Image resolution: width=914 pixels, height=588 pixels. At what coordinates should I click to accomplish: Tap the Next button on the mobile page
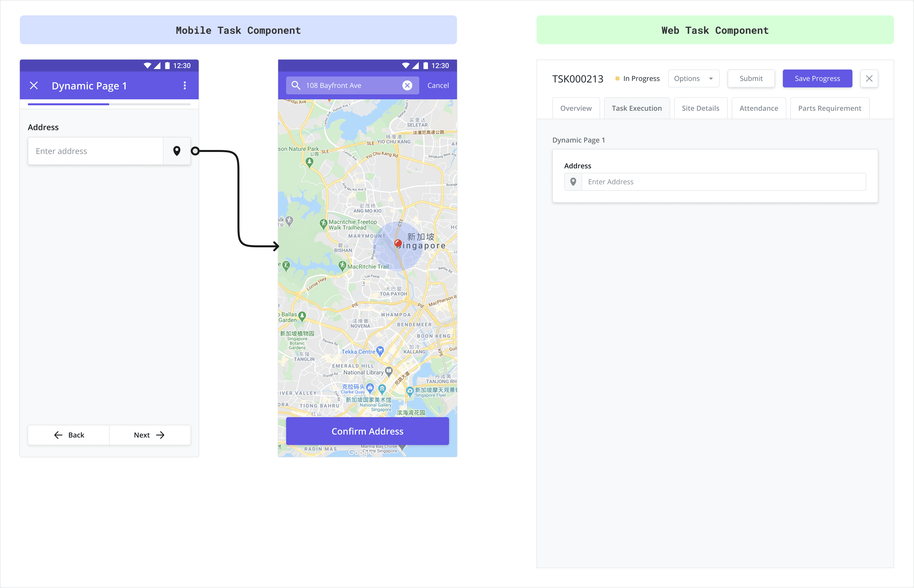(x=150, y=435)
